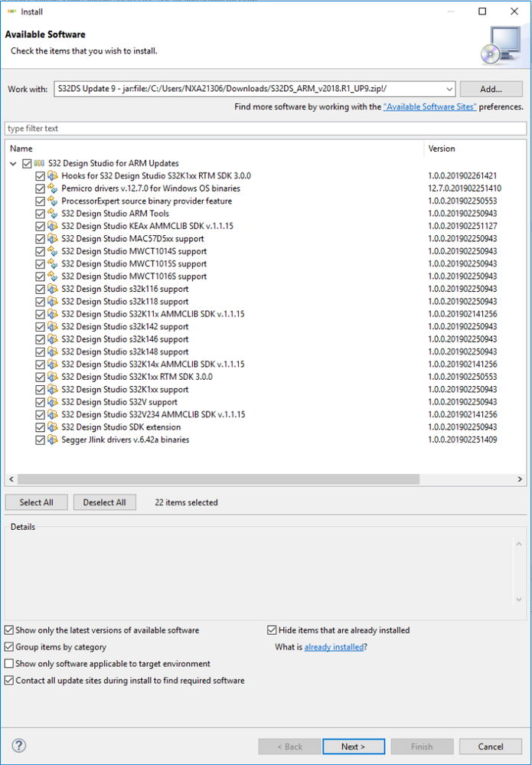This screenshot has width=532, height=765.
Task: Click the Details pane scroll down arrow
Action: click(519, 600)
